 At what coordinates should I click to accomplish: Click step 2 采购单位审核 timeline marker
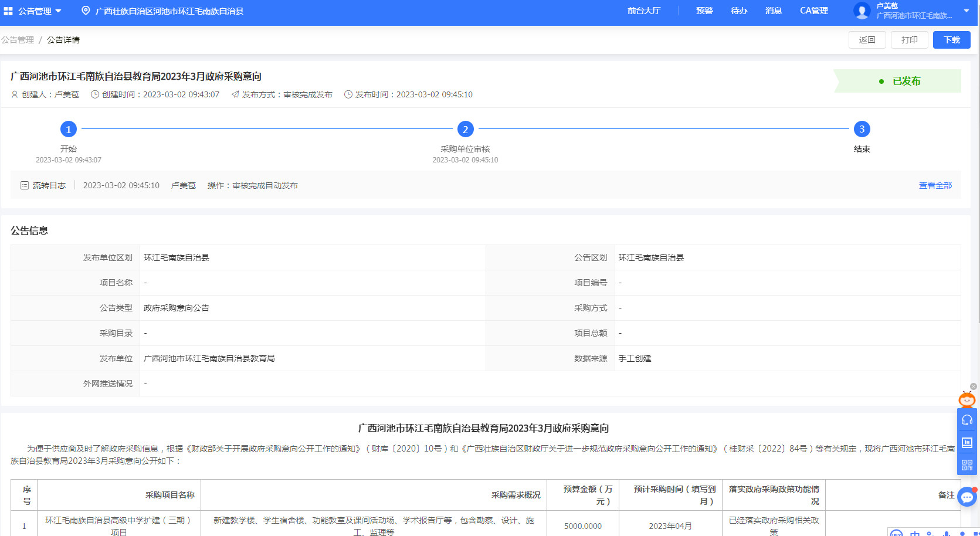(x=465, y=129)
